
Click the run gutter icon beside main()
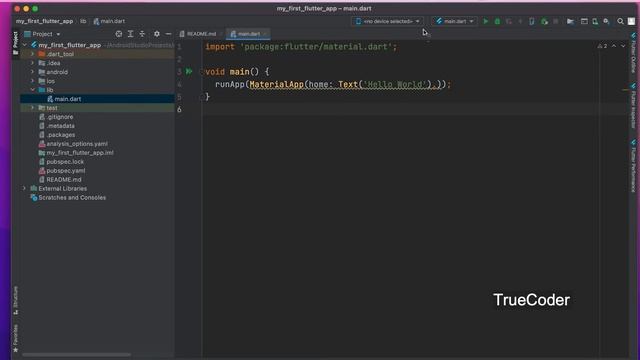(189, 71)
